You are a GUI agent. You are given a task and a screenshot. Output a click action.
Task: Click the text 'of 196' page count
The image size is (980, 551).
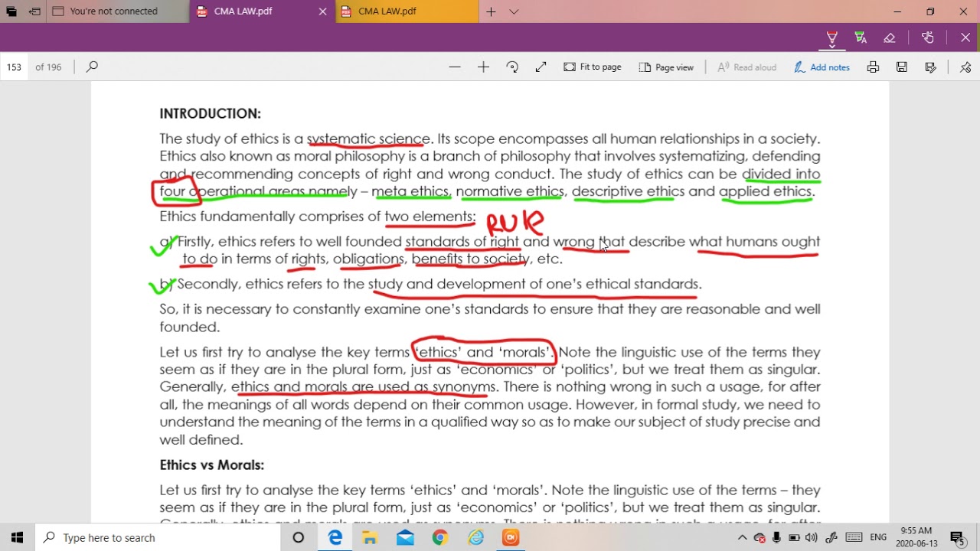tap(48, 67)
